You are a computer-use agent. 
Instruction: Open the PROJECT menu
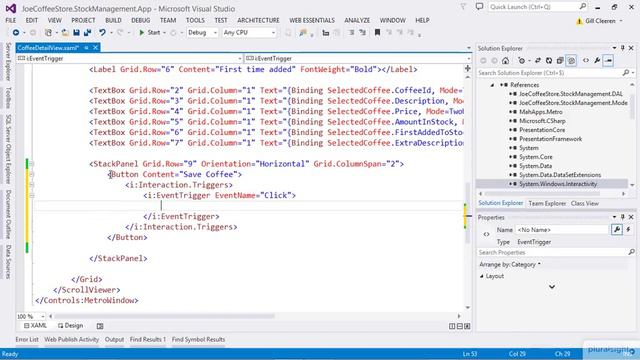(83, 20)
